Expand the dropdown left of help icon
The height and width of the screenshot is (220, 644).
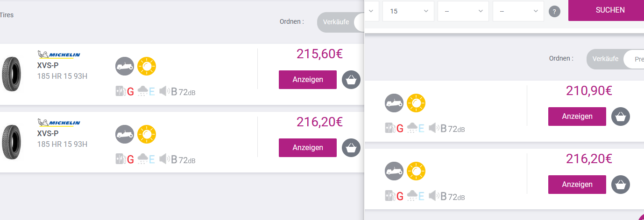click(x=518, y=11)
